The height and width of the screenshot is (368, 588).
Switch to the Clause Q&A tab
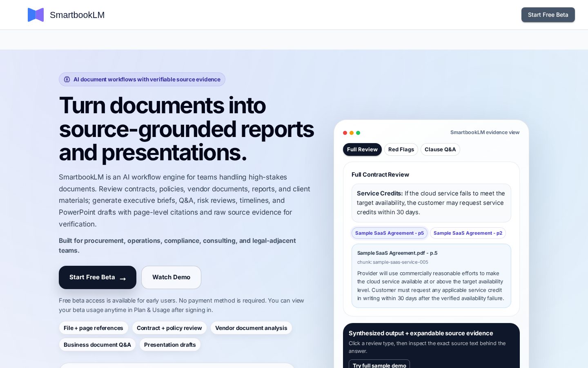[440, 149]
